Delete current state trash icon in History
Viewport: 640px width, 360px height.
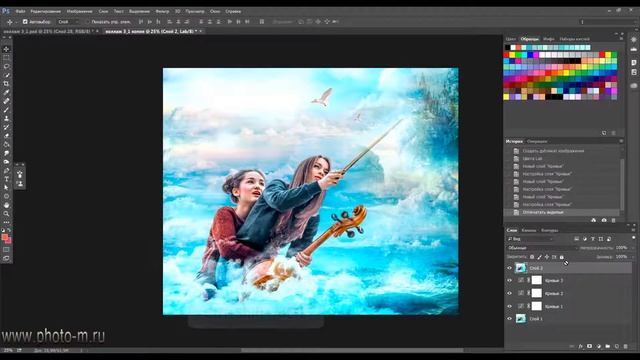pos(613,220)
